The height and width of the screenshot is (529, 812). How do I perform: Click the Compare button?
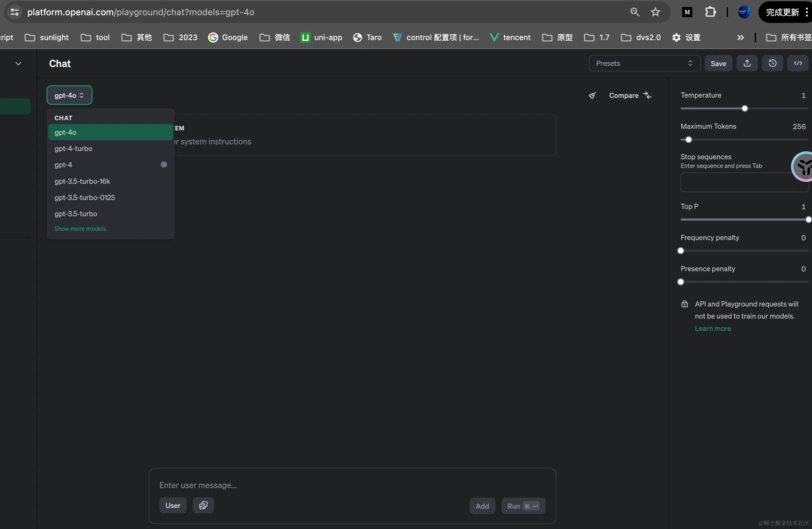630,95
